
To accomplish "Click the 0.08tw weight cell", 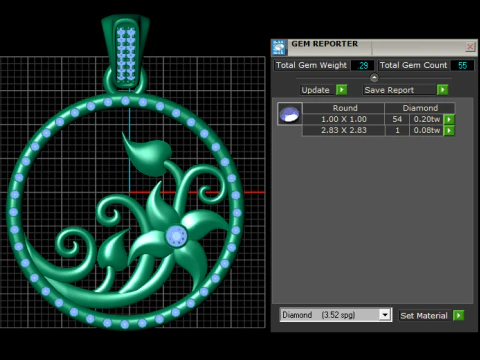I will tap(427, 130).
